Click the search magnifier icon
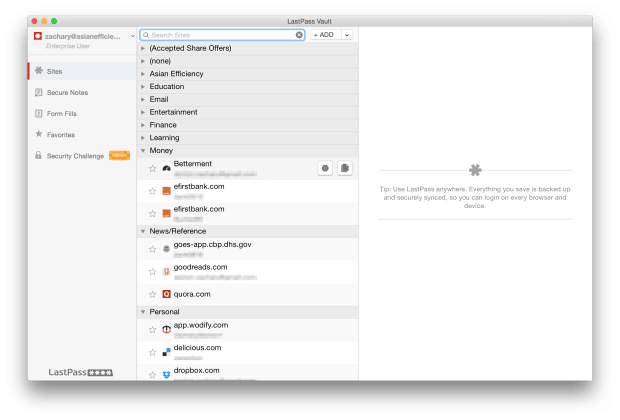The width and height of the screenshot is (620, 420). click(146, 35)
